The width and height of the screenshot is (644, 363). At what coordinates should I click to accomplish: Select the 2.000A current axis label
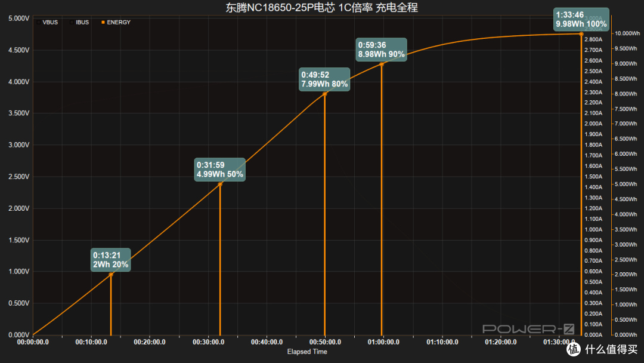(x=593, y=124)
